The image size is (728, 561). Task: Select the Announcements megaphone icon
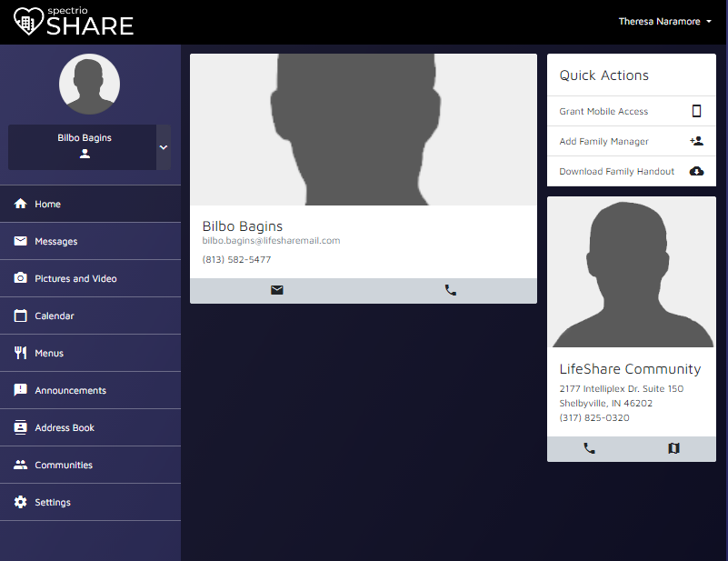(x=20, y=390)
